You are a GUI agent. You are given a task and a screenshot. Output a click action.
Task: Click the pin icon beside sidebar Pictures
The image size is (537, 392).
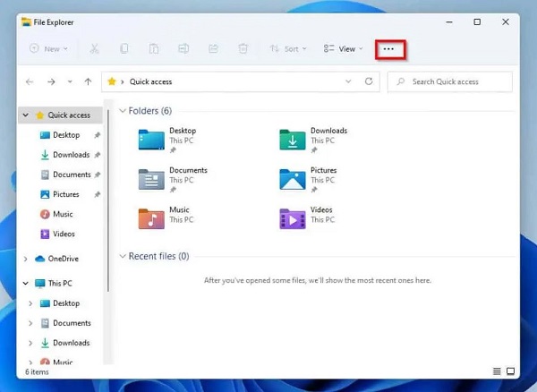(98, 195)
